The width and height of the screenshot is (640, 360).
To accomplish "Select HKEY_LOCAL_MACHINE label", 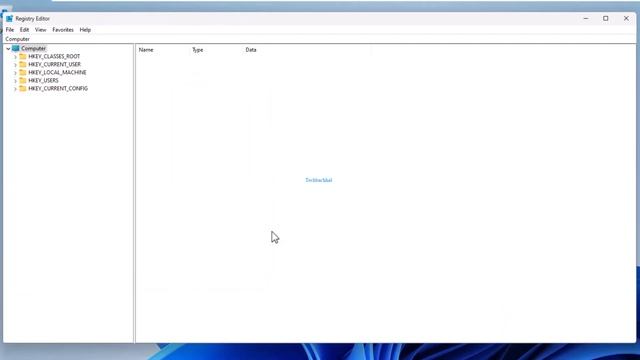I will pos(57,72).
